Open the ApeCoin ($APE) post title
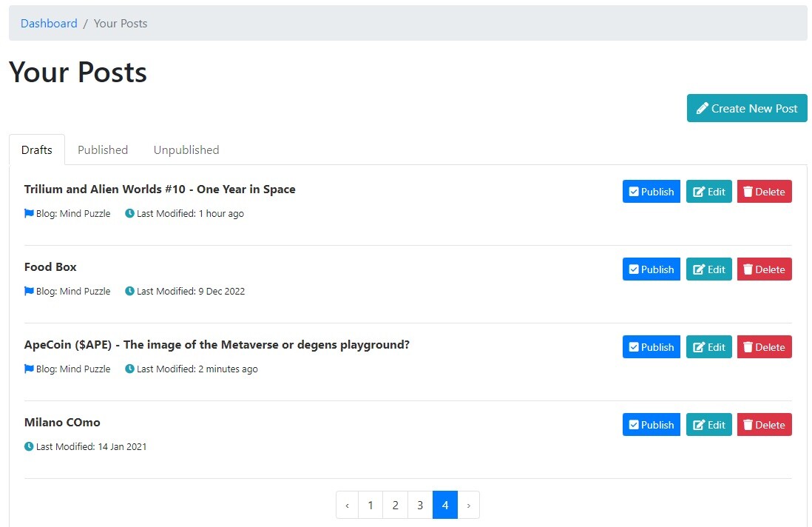812x527 pixels. 217,345
